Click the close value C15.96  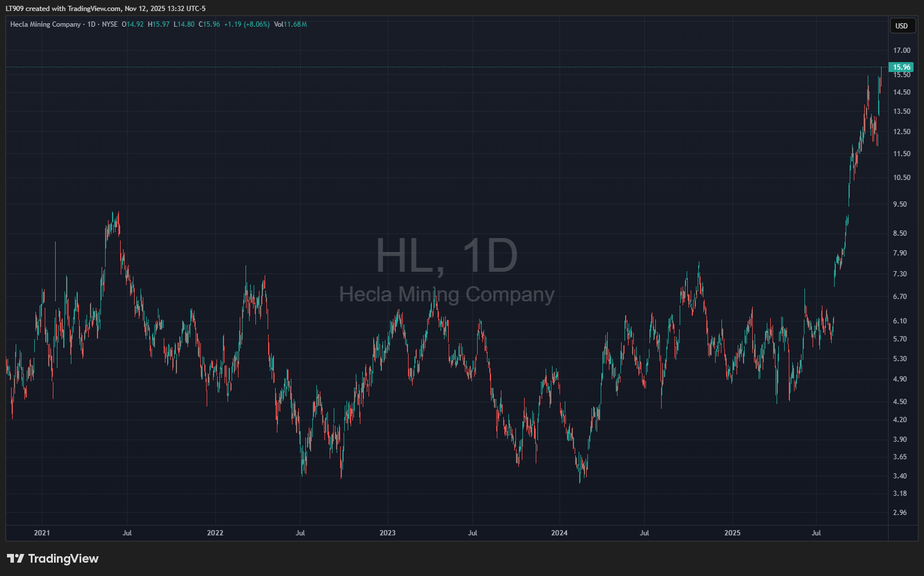tap(209, 24)
